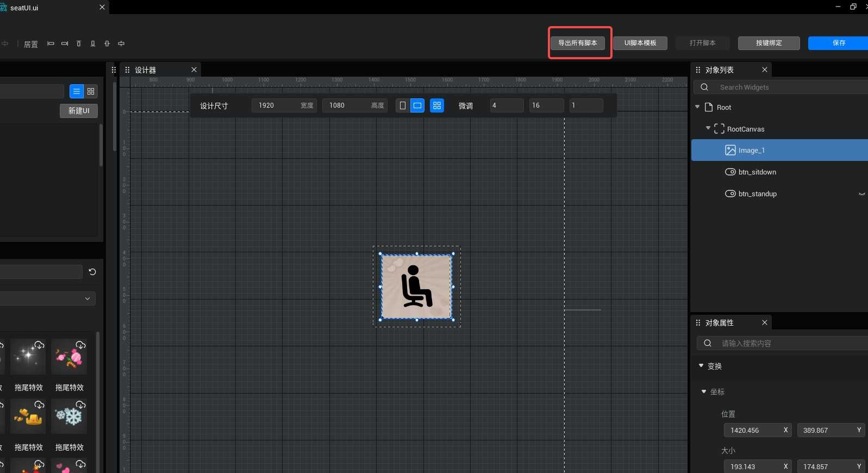Click position X field 1420.456
This screenshot has width=868, height=473.
(758, 430)
